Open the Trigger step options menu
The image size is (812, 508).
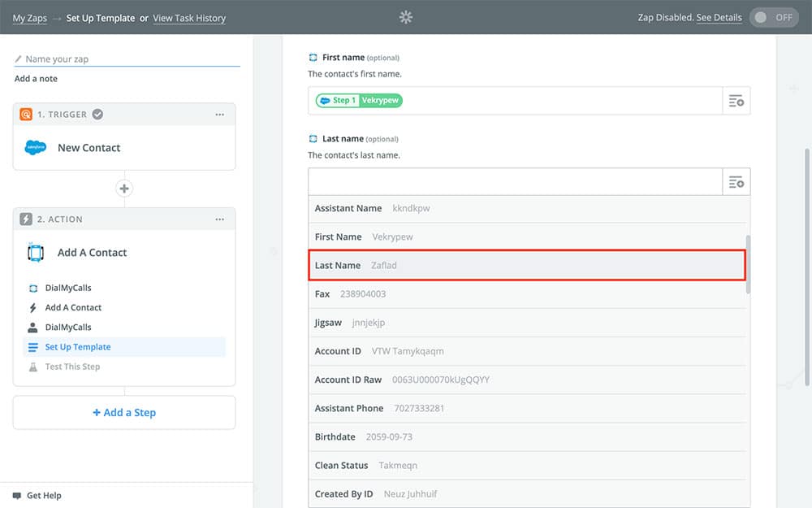click(x=220, y=115)
